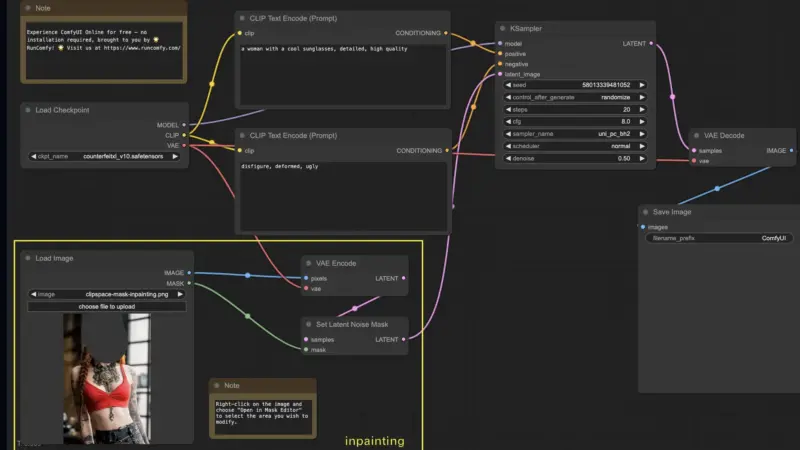Viewport: 800px width, 450px height.
Task: Click the MASK output port on Load Image
Action: pos(187,283)
